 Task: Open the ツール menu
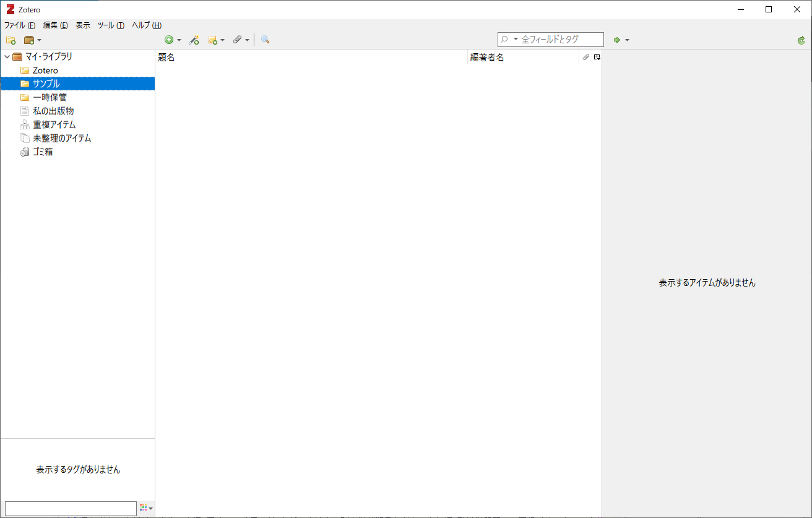(111, 25)
